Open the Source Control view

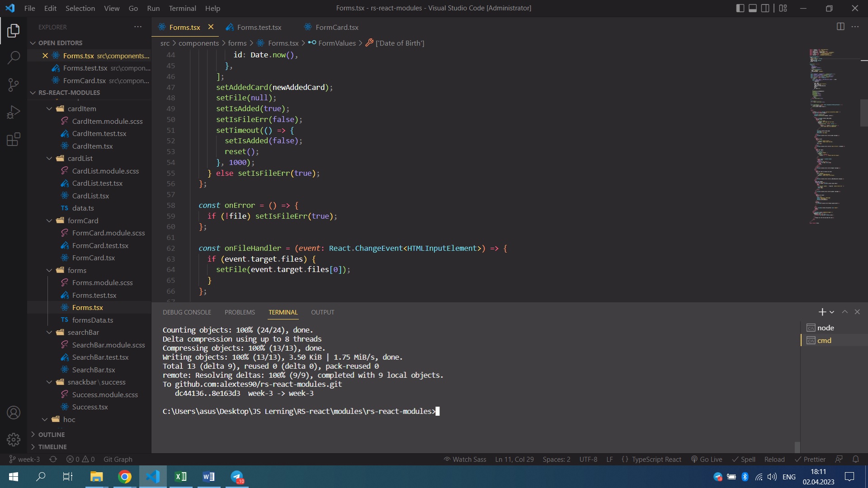[14, 84]
